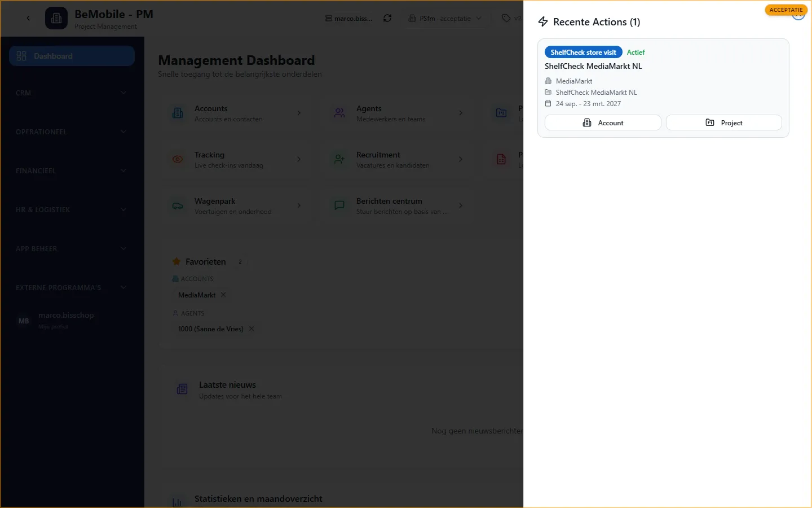This screenshot has width=812, height=508.
Task: Click the bold ShelfCheck MediaMarkt NL card title
Action: (593, 66)
